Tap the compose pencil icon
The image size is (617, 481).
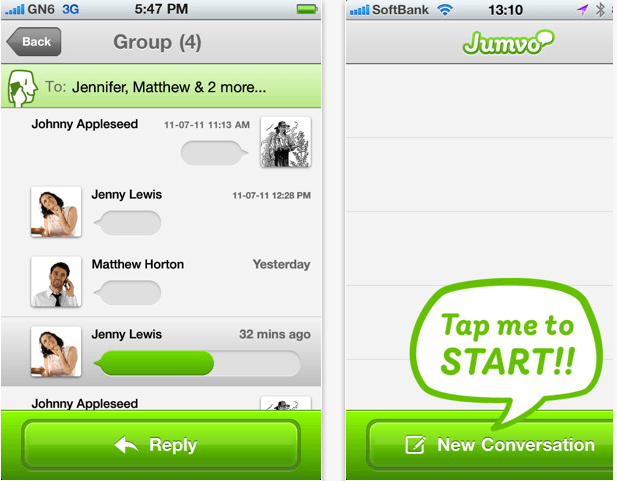[416, 445]
